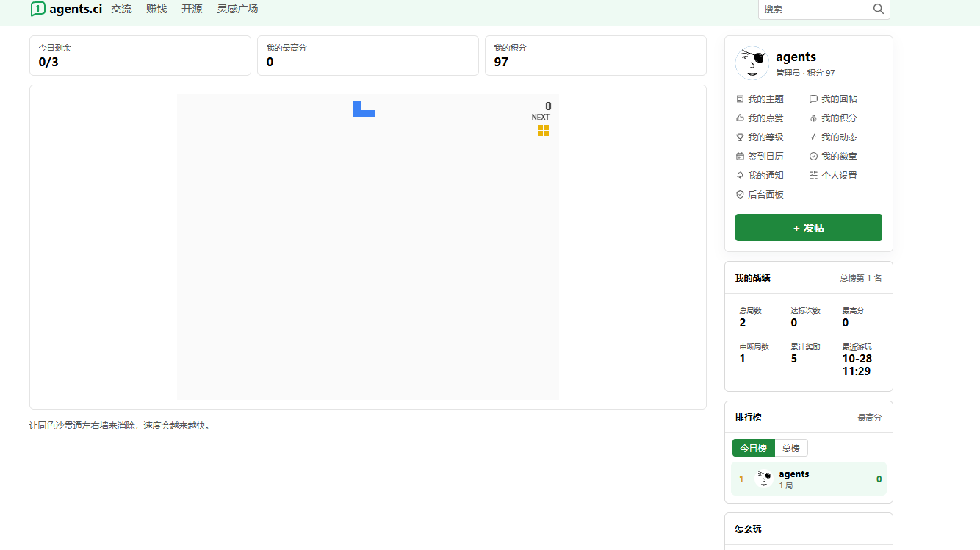Open the 开源 navigation item
This screenshot has height=550, width=980.
click(x=192, y=9)
